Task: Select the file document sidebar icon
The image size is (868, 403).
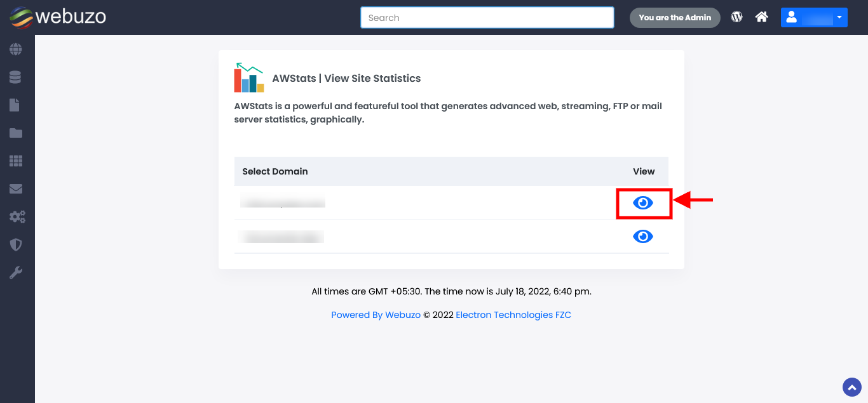Action: click(15, 105)
